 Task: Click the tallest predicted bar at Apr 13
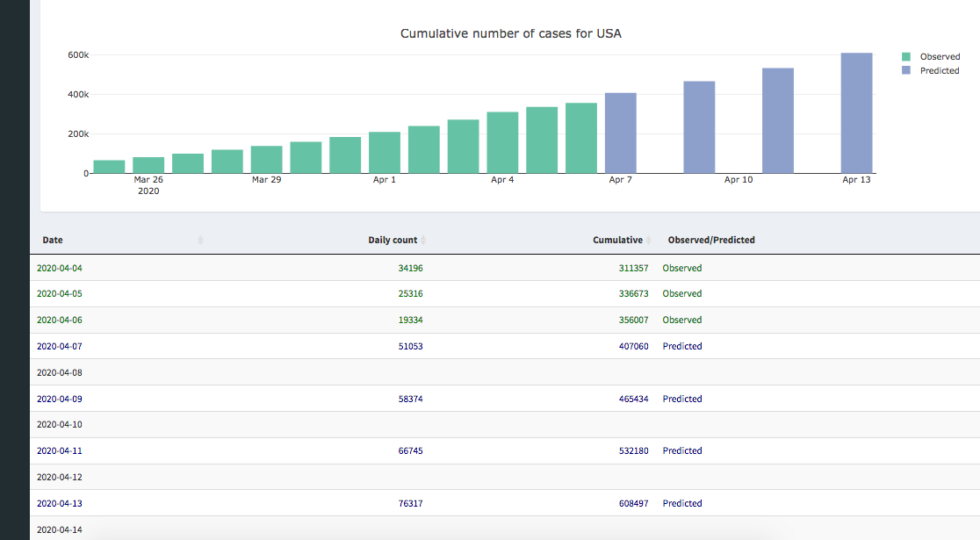tap(856, 113)
